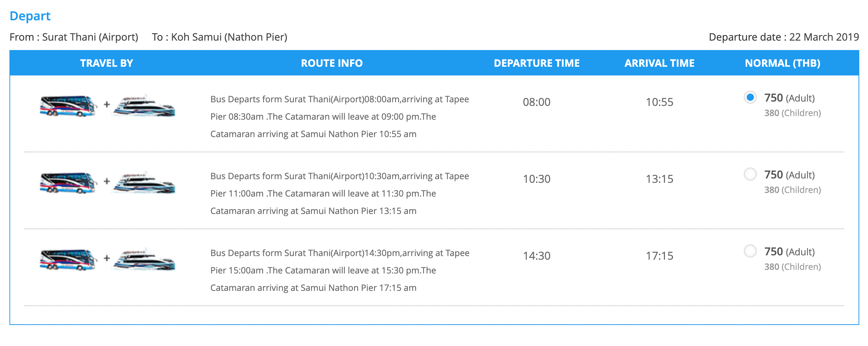Screen dimensions: 868x346
Task: Click the bus icon in the 10:30 row
Action: (x=68, y=182)
